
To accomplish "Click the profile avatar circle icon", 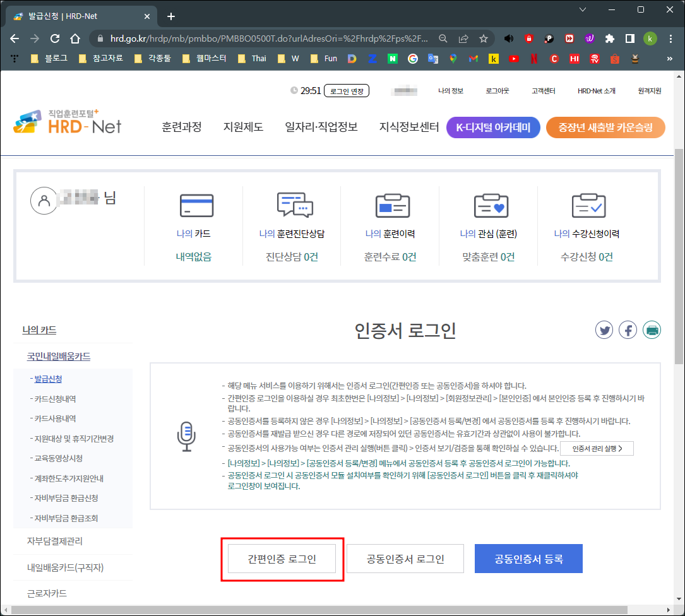I will (x=44, y=200).
